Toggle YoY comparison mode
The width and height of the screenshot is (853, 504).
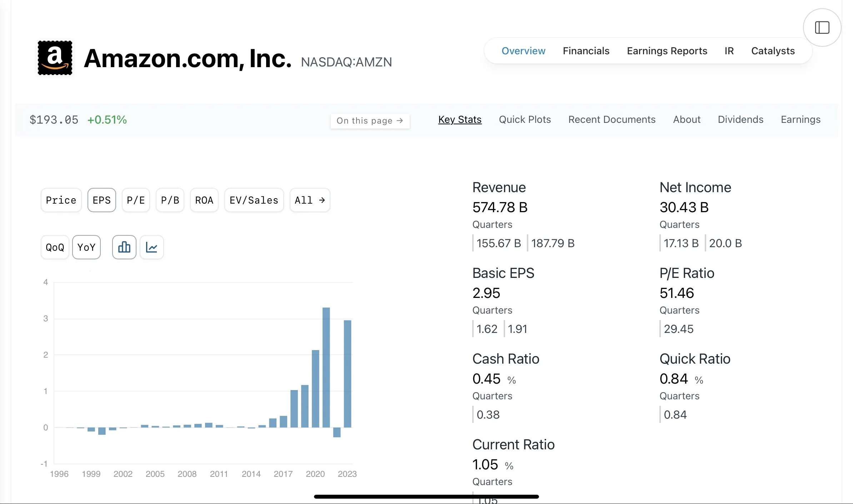coord(86,247)
